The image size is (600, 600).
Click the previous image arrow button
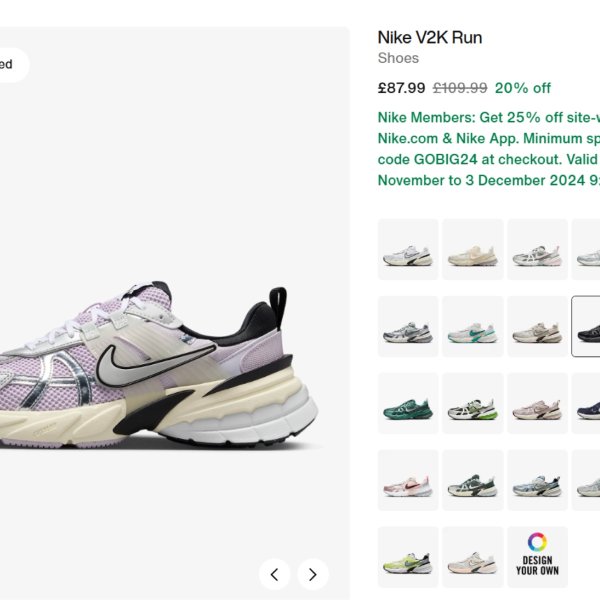coord(274,574)
